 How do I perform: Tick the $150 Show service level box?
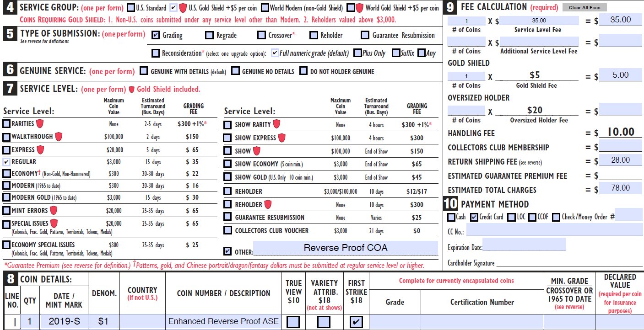pyautogui.click(x=227, y=151)
